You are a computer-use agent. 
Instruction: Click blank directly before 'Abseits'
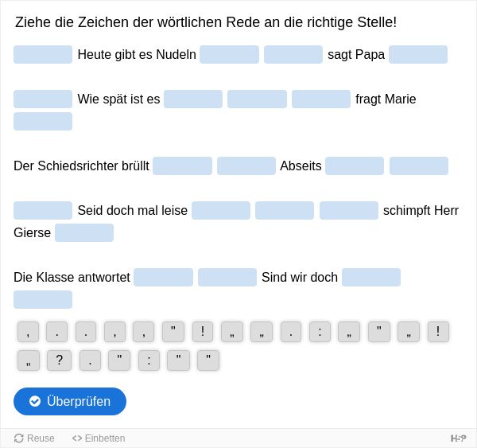pyautogui.click(x=246, y=166)
